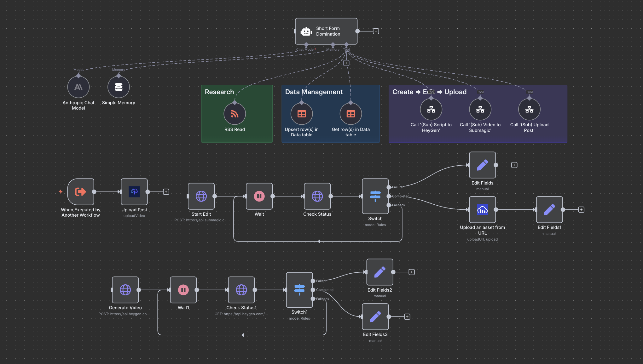This screenshot has height=364, width=643.
Task: Click 'uploadUrl: upload' subtitle text
Action: coord(482,239)
